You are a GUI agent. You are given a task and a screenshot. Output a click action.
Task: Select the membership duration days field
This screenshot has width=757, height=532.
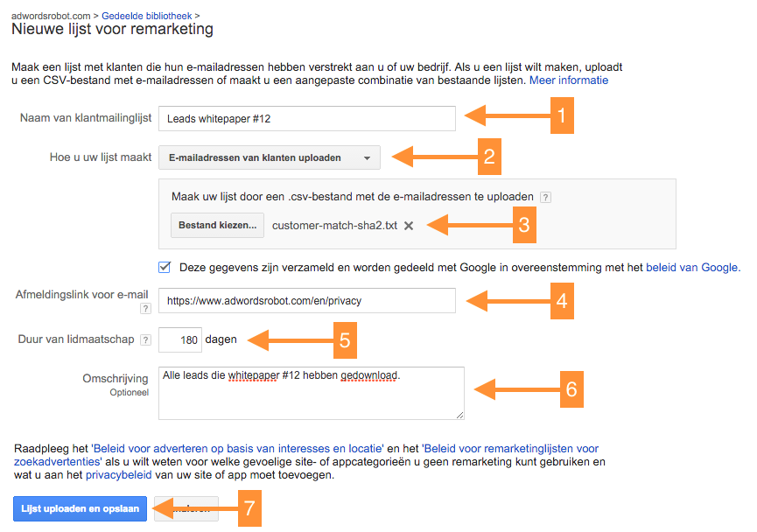click(180, 339)
